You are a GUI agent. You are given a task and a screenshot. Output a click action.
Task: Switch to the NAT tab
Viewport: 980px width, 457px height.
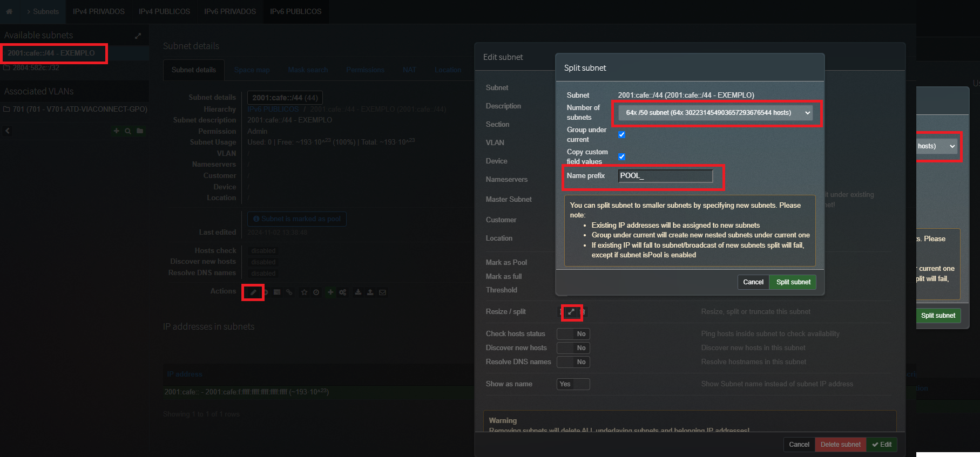[409, 70]
